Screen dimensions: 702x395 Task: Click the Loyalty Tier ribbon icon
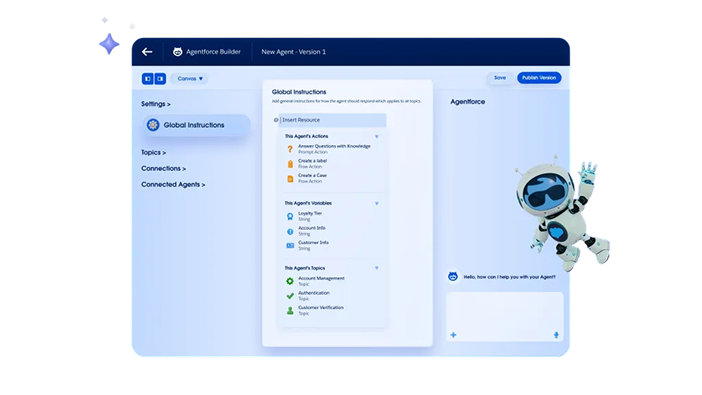290,217
